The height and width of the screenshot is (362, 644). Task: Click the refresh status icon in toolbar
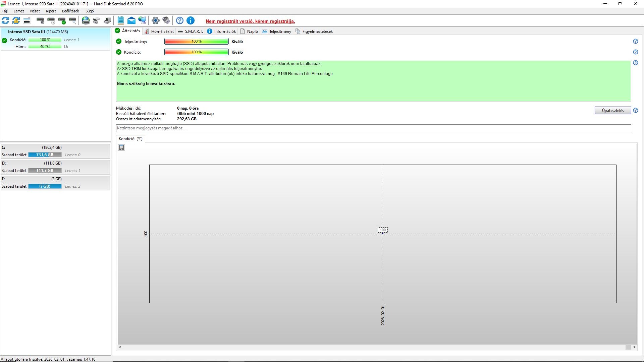5,21
